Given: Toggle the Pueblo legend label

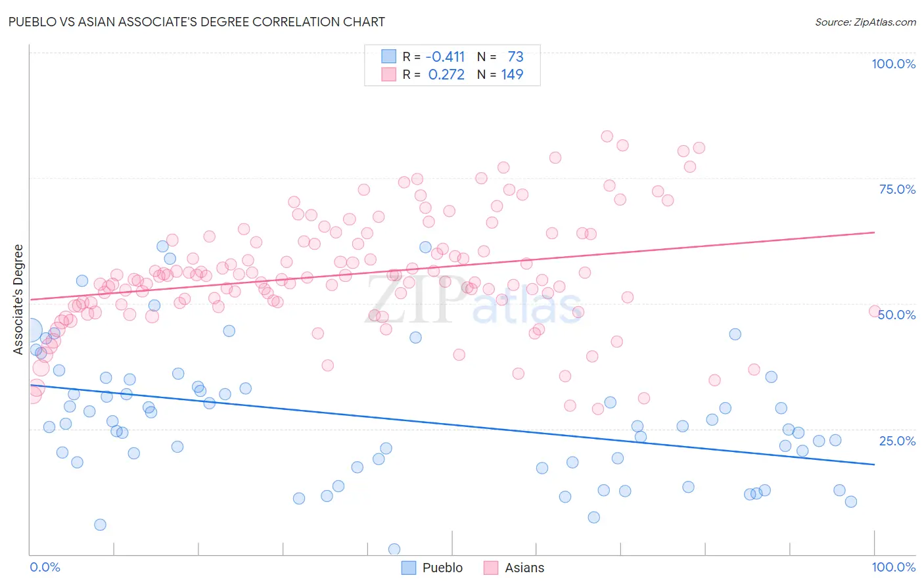Looking at the screenshot, I should [x=442, y=568].
